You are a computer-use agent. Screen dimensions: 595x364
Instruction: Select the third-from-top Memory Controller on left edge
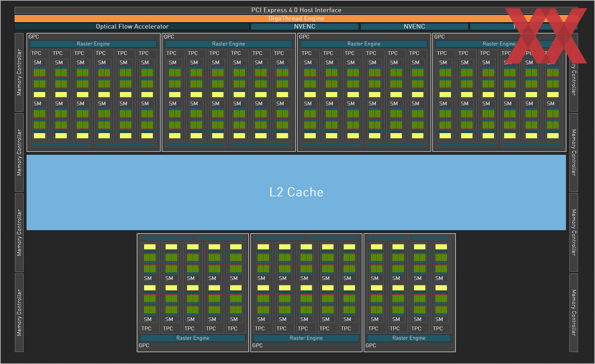click(19, 233)
